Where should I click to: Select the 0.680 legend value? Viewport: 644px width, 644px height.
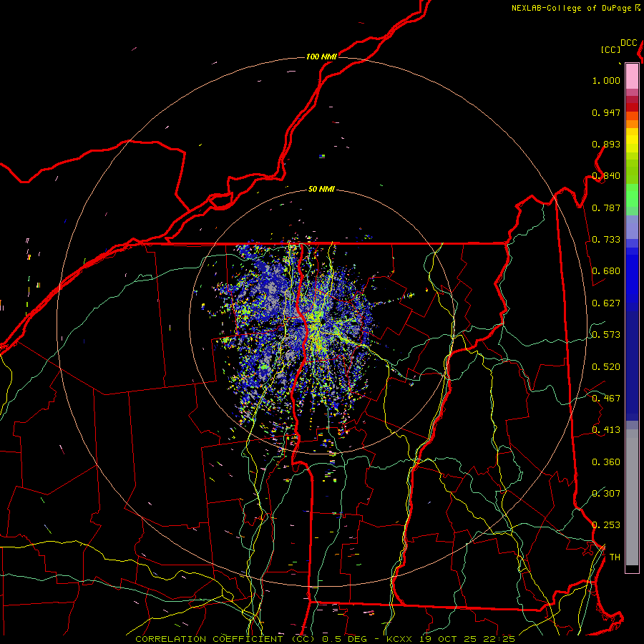click(x=606, y=271)
